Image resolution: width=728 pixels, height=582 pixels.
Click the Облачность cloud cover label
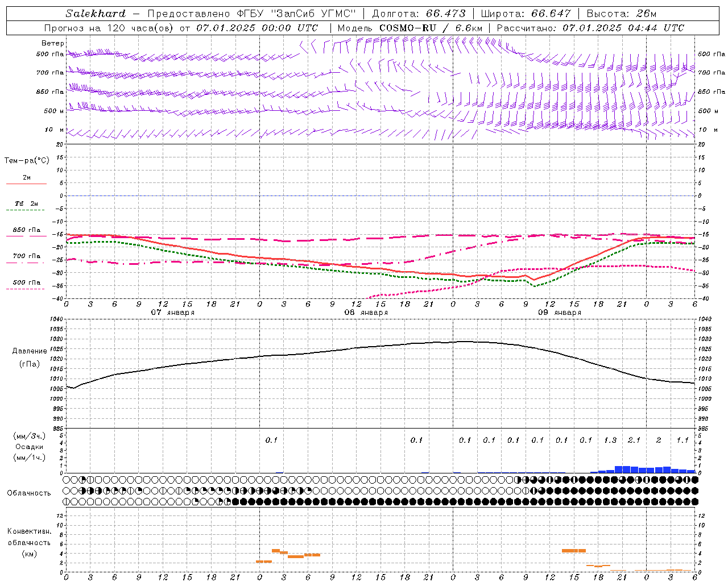point(29,493)
